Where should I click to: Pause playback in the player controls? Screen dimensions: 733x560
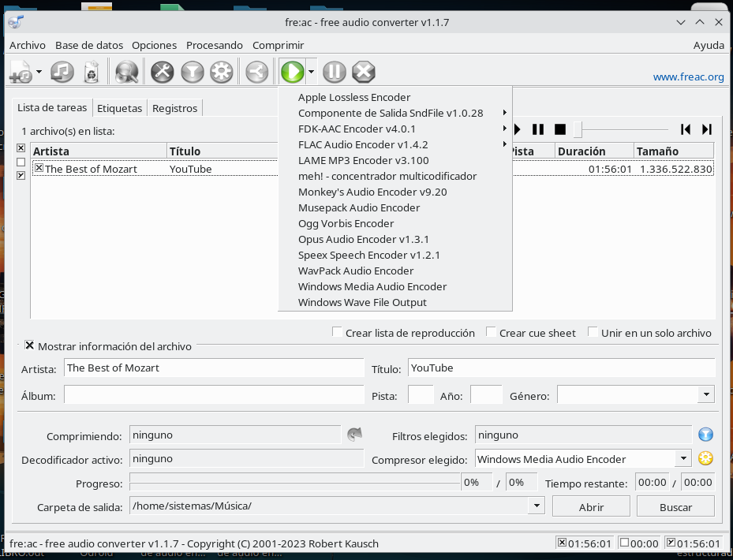pos(538,129)
